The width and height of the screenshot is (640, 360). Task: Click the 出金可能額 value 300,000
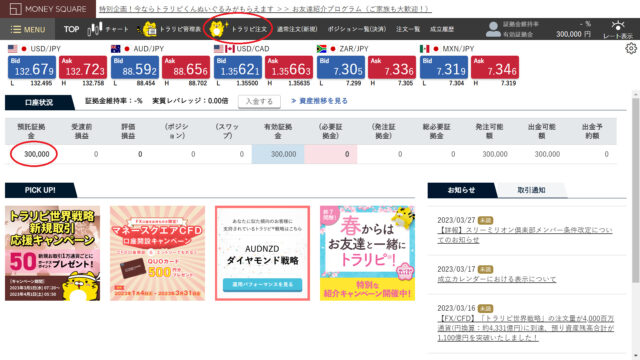[547, 154]
